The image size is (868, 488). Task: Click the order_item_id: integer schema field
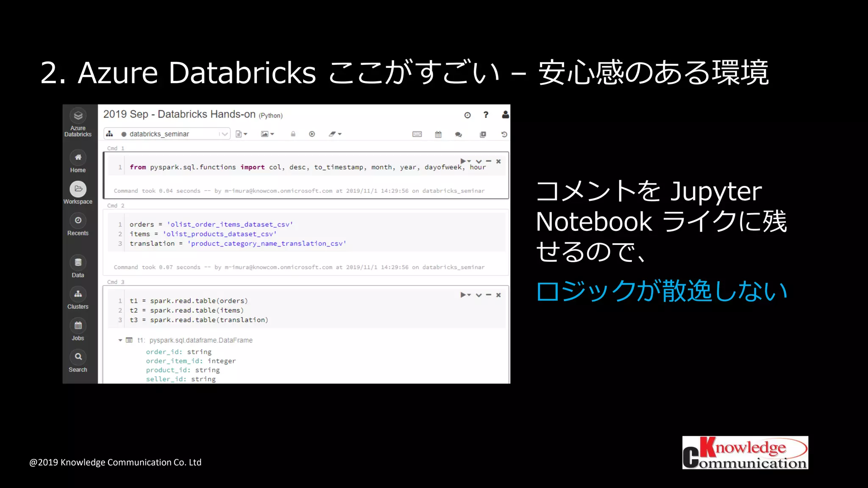pos(191,361)
